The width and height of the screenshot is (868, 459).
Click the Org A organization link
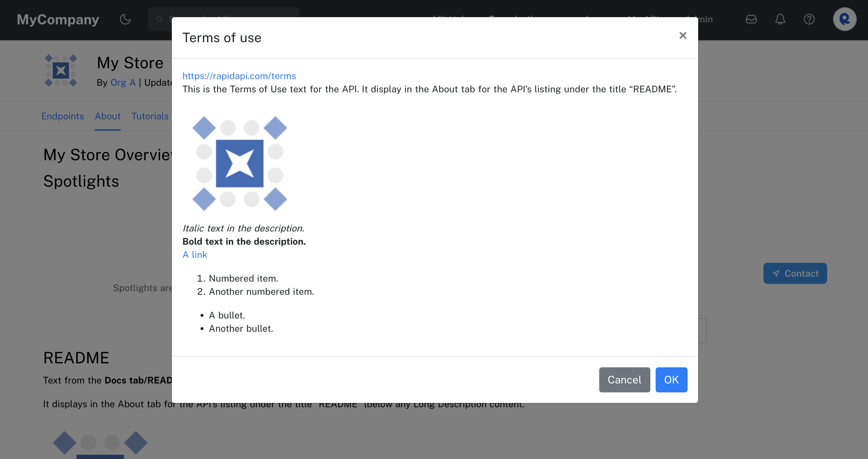(x=123, y=81)
